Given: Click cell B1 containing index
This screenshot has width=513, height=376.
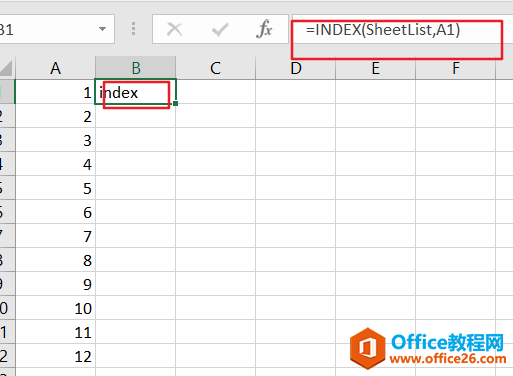Looking at the screenshot, I should (136, 92).
